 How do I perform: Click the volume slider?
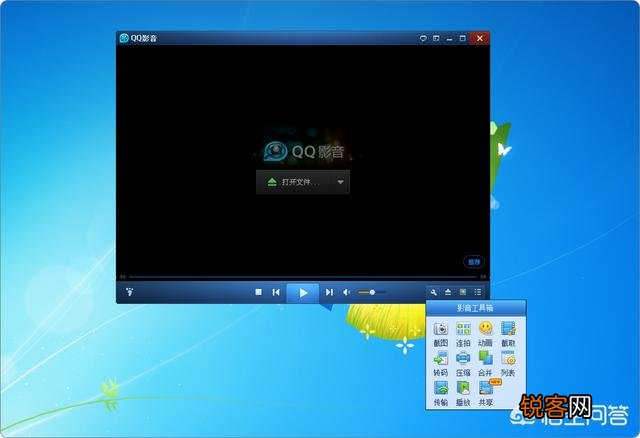pyautogui.click(x=371, y=292)
